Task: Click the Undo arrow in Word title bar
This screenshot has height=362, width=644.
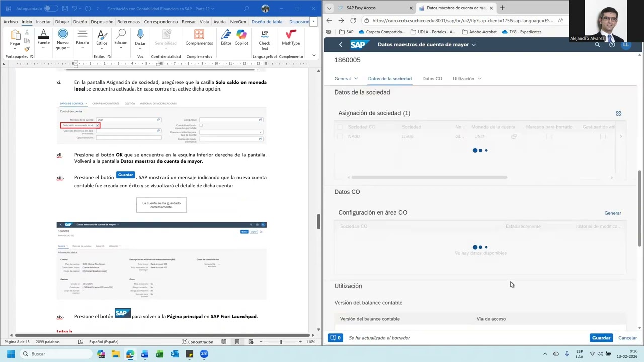Action: click(74, 9)
